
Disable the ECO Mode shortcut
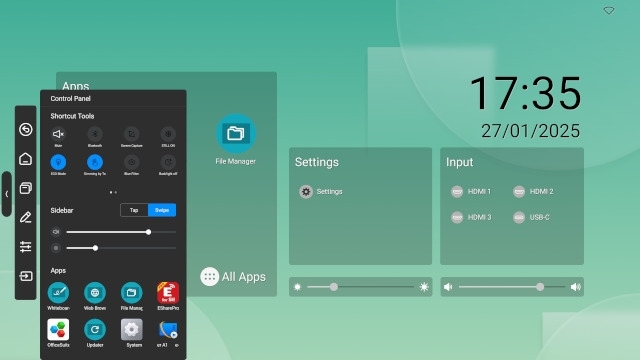pyautogui.click(x=58, y=162)
